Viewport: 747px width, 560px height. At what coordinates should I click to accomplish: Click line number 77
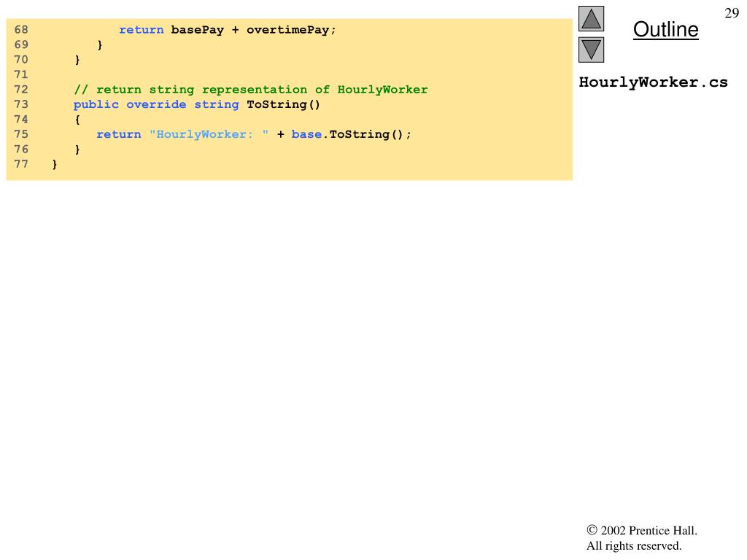click(21, 164)
